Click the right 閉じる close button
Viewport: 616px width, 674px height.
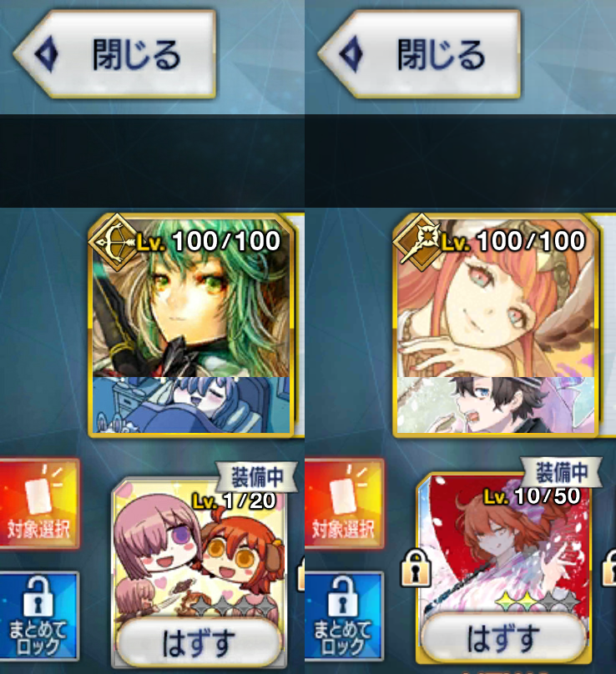coord(419,54)
